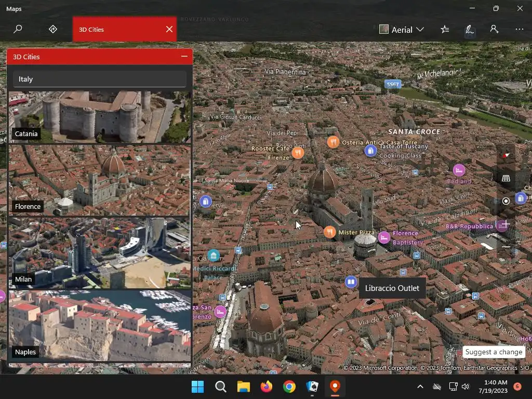Open the clock showing 1:40 AM
The width and height of the screenshot is (532, 399).
coord(493,387)
